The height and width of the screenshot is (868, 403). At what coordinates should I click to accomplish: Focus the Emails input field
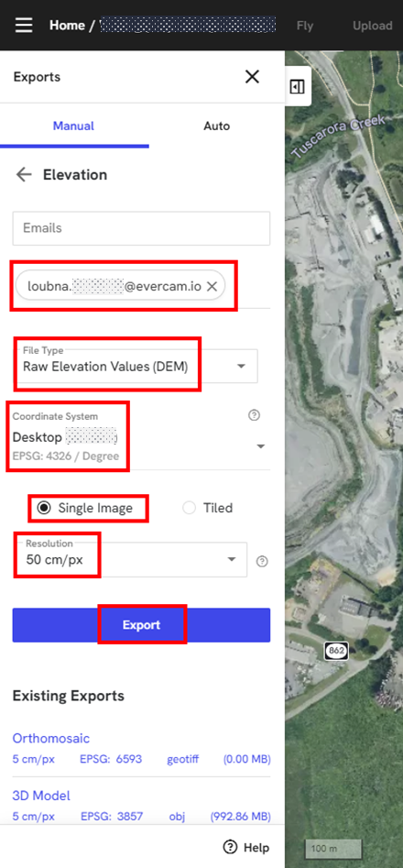pos(142,228)
